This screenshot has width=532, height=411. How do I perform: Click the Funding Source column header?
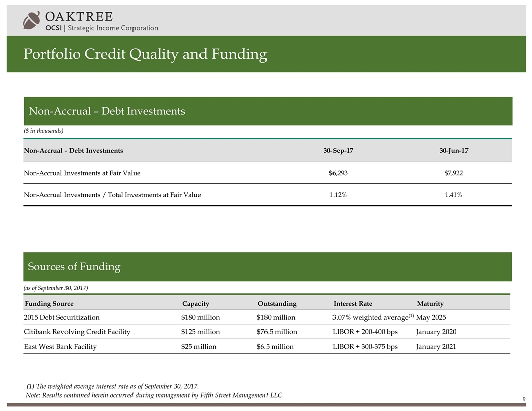(x=48, y=304)
